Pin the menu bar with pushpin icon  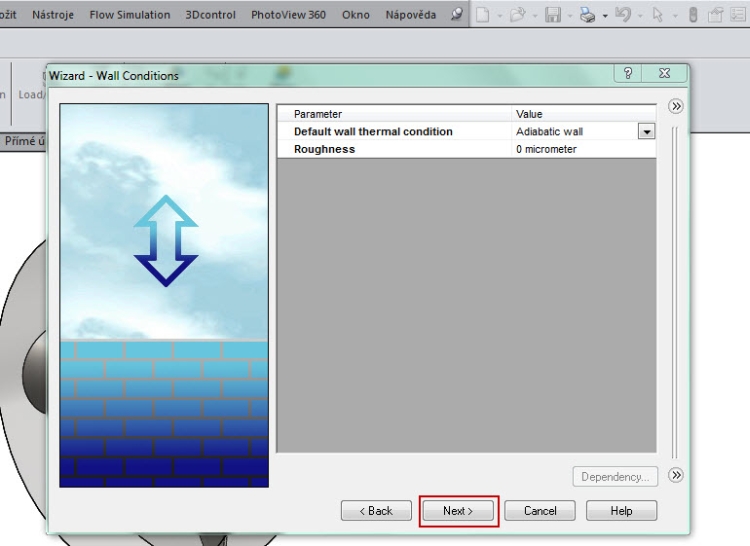tap(457, 14)
